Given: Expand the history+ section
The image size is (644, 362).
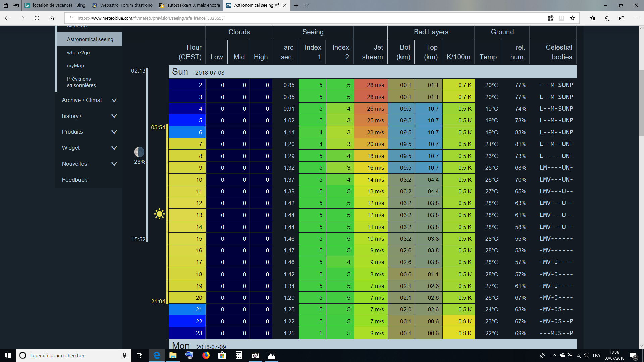Looking at the screenshot, I should pyautogui.click(x=114, y=116).
